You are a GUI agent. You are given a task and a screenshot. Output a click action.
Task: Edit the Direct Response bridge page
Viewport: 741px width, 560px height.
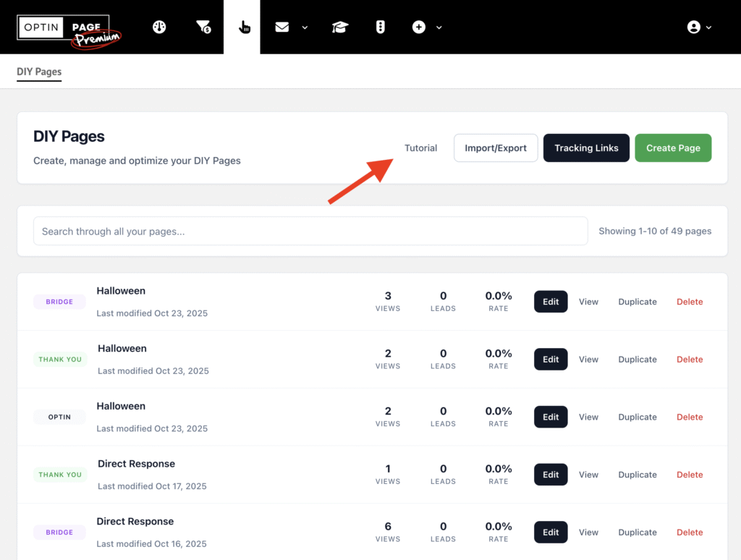click(550, 532)
